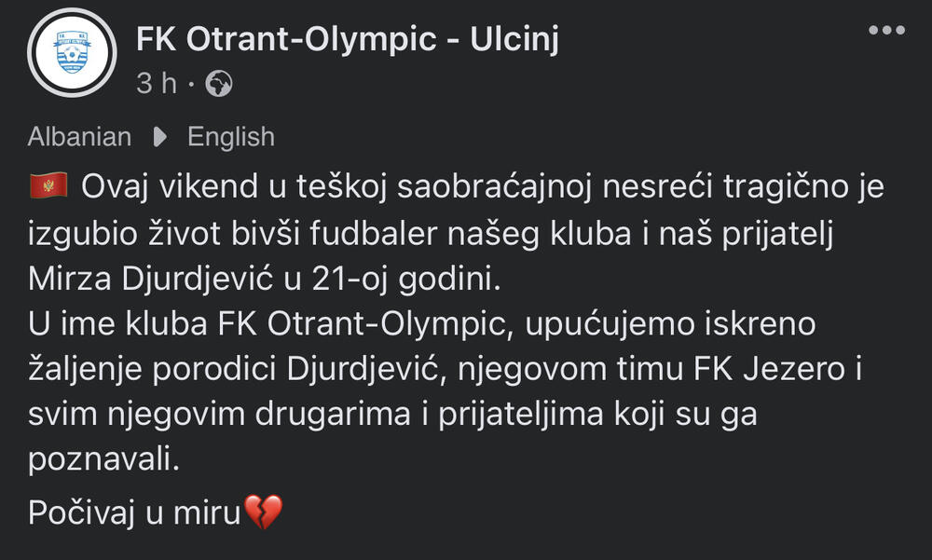Select the Albanian source language label

point(79,137)
